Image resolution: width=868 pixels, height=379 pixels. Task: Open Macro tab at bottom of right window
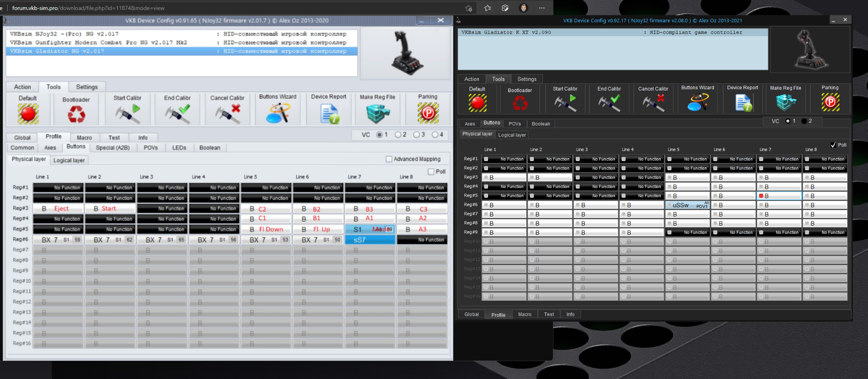525,314
